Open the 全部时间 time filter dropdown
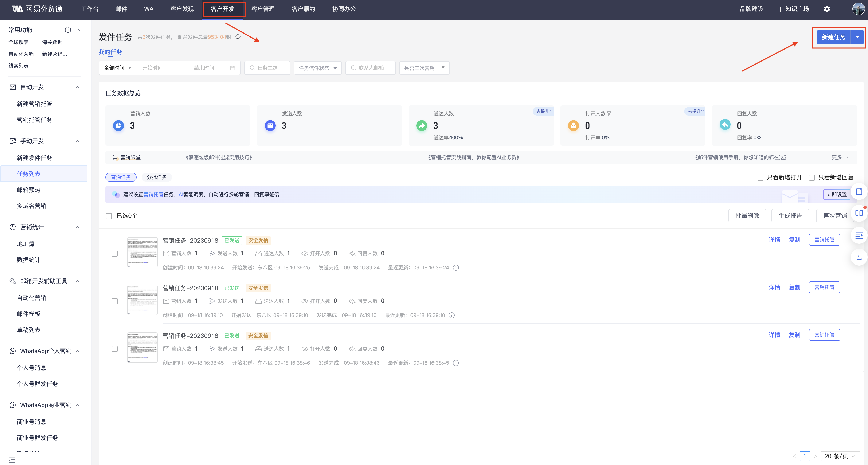Screen dimensions: 868x465 point(117,68)
